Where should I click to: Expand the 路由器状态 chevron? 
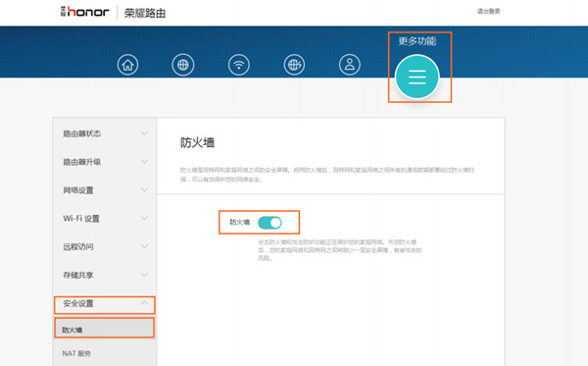[144, 132]
